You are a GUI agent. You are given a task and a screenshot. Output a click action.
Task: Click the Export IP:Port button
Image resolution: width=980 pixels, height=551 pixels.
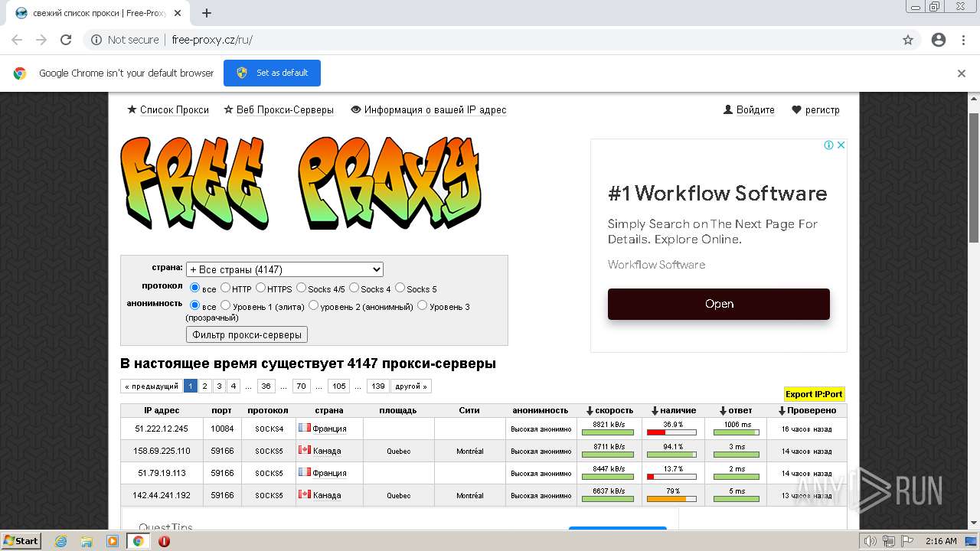pyautogui.click(x=814, y=394)
